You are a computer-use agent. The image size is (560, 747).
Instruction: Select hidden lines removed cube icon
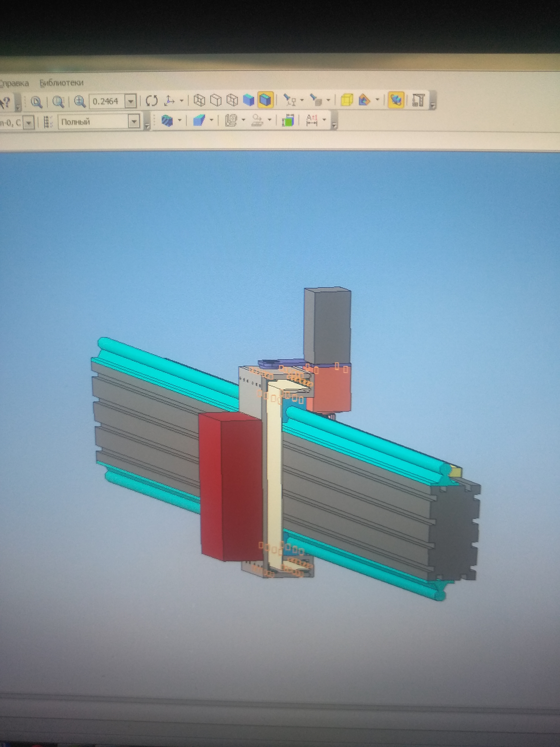point(216,100)
